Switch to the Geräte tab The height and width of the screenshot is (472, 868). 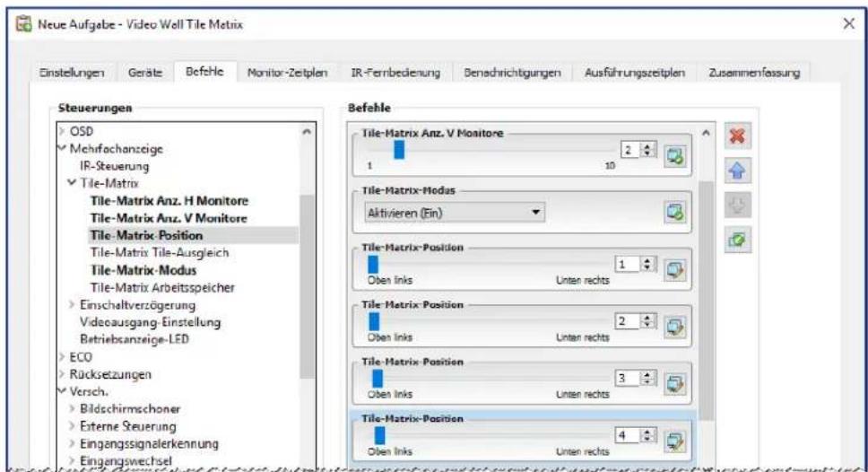[145, 73]
